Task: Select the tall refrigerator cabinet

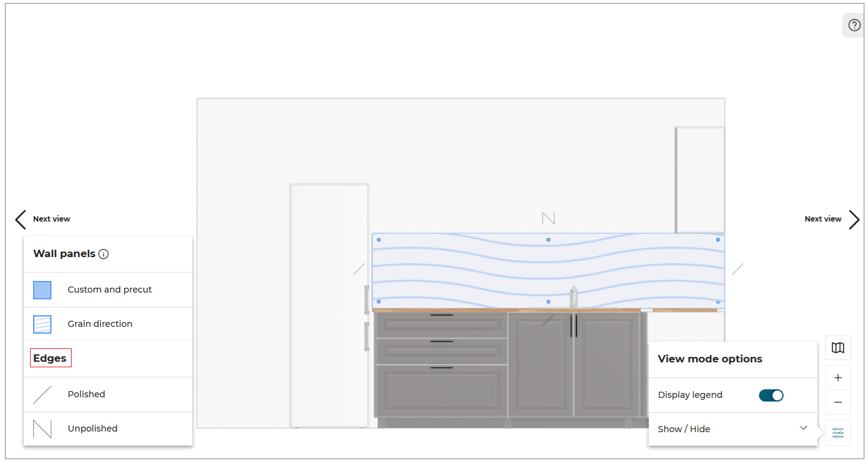Action: click(x=329, y=305)
